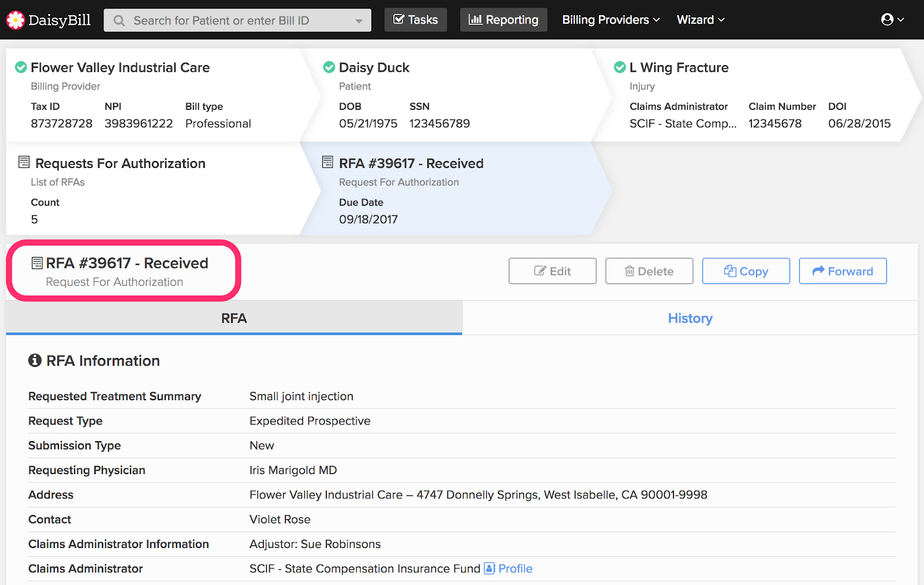Select the Bill type value Professional
This screenshot has height=585, width=924.
point(218,124)
